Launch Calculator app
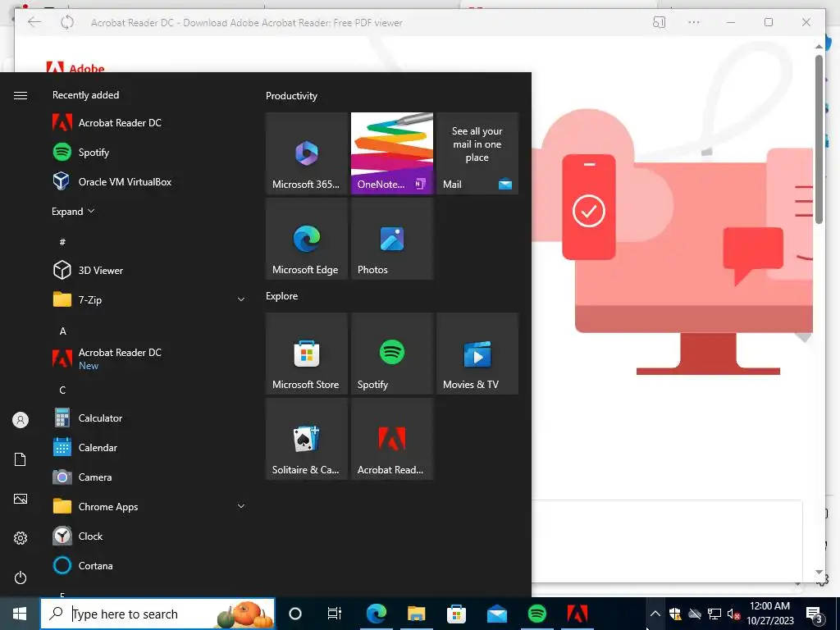Image resolution: width=840 pixels, height=630 pixels. (149, 418)
